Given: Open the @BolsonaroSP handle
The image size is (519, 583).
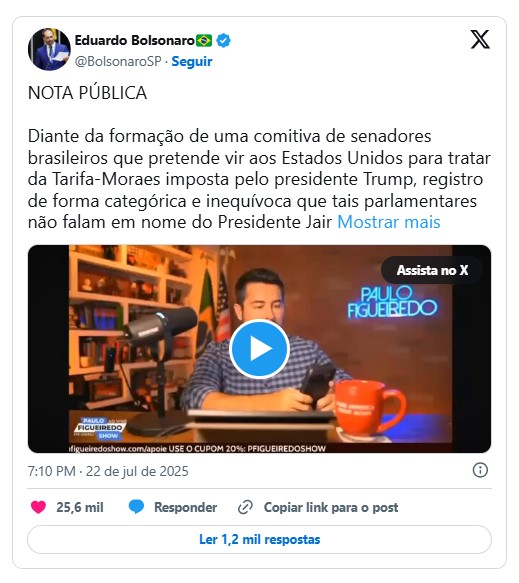Looking at the screenshot, I should (x=118, y=61).
